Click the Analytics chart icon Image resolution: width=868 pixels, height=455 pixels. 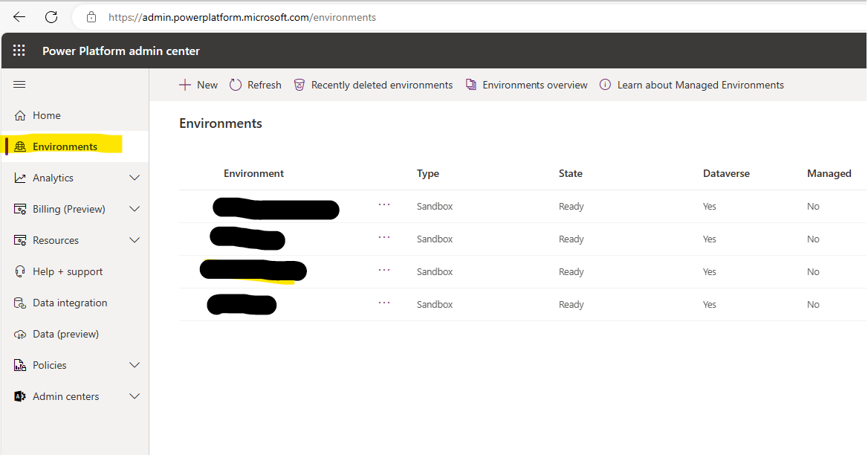click(x=20, y=178)
